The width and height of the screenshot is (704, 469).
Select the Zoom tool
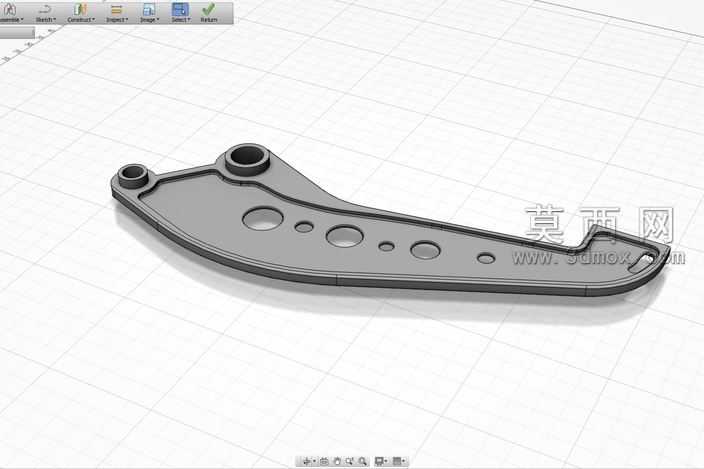pyautogui.click(x=349, y=461)
